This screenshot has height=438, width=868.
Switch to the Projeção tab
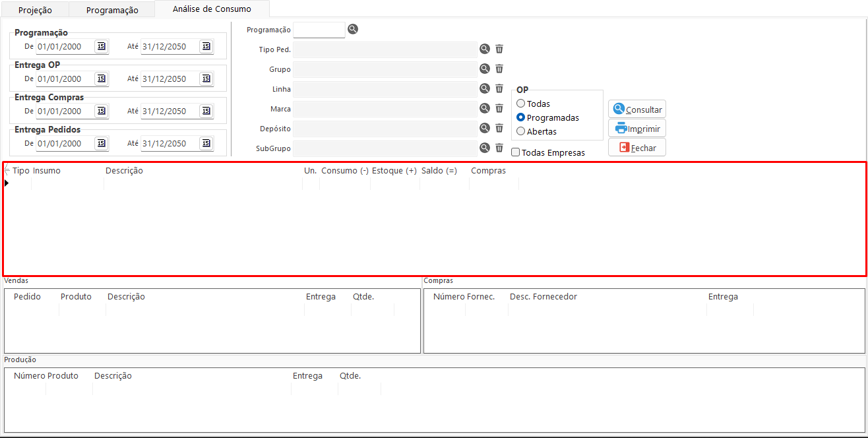[x=35, y=10]
